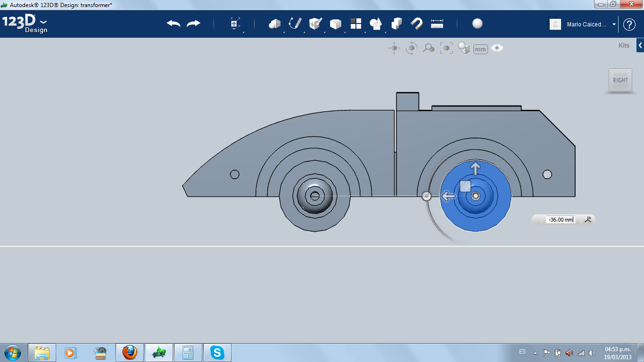
Task: Click the upward move arrow on manipulator
Action: tap(475, 168)
